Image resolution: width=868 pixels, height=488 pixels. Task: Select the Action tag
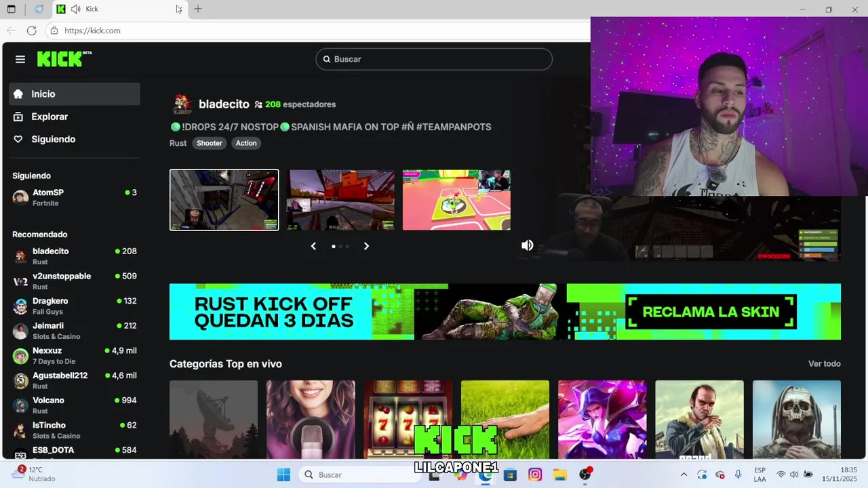[246, 143]
